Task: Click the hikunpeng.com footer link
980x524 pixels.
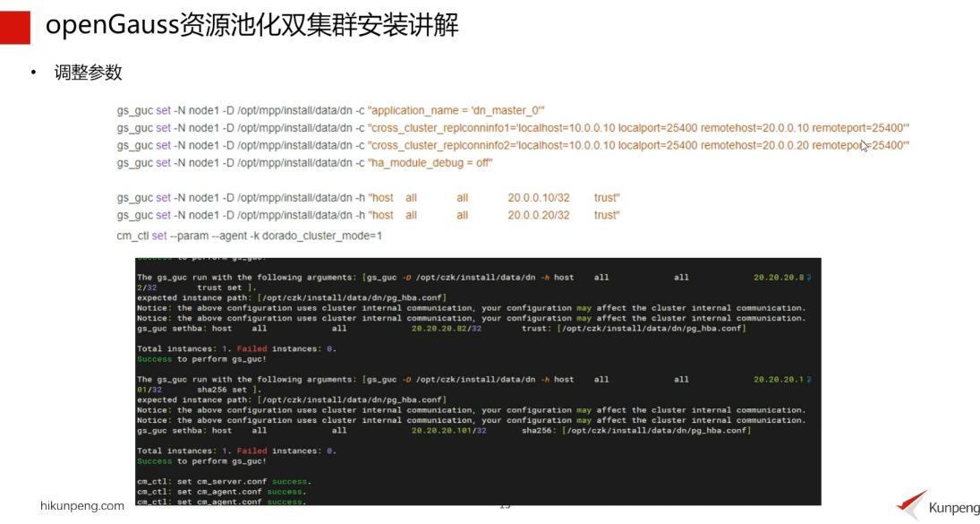Action: 81,506
